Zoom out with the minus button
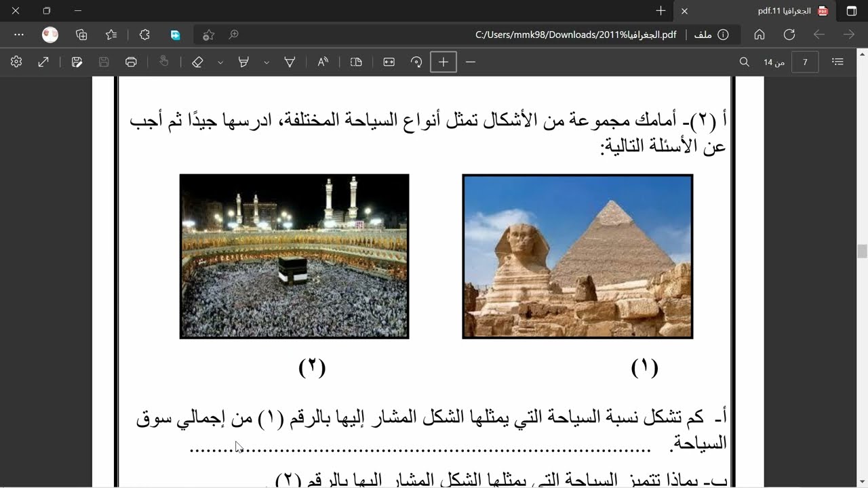868x488 pixels. tap(470, 62)
